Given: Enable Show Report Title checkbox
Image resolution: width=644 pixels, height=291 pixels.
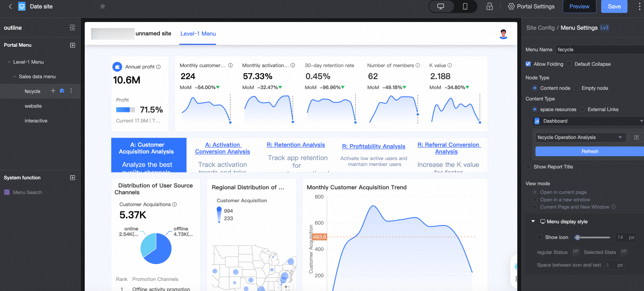Looking at the screenshot, I should [x=528, y=167].
